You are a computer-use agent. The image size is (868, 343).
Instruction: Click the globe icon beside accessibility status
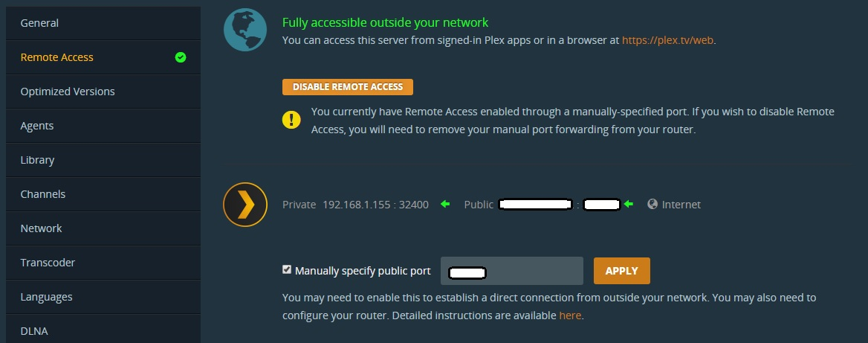(245, 29)
